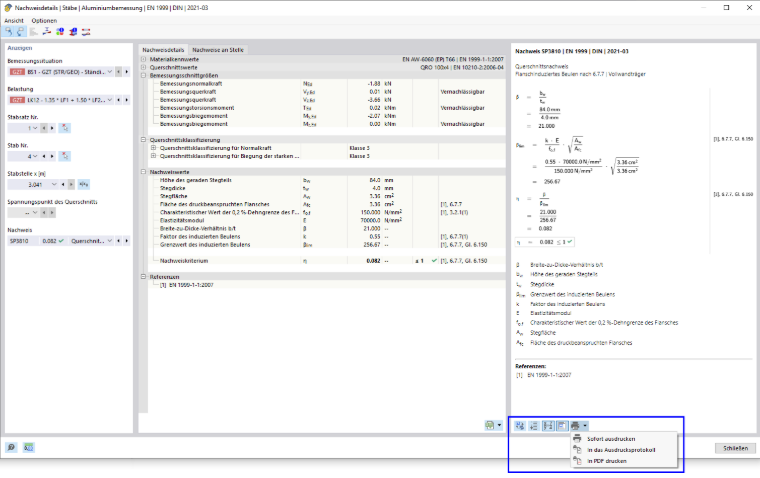Open the Stabsatz Nr. dropdown

(35, 128)
